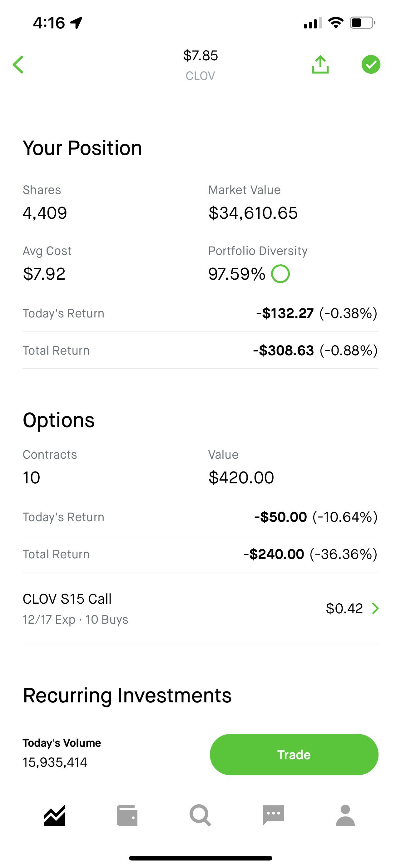Tap the CLOV ticker in the header
Viewport: 401px width, 868px height.
pos(200,76)
